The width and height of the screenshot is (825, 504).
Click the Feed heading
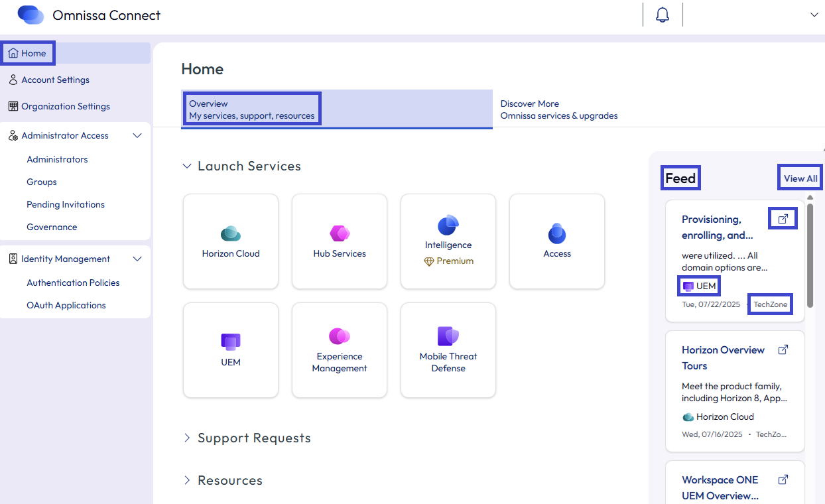tap(680, 178)
